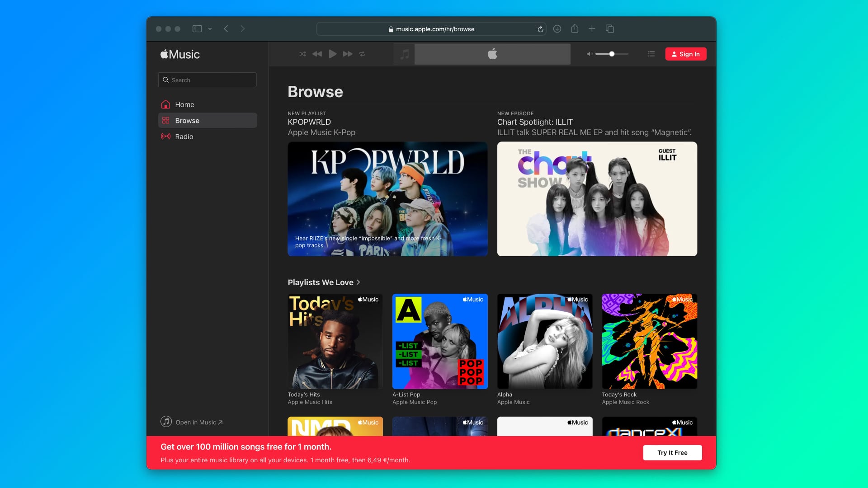Click the Sign In button
Image resolution: width=868 pixels, height=488 pixels.
(x=686, y=54)
